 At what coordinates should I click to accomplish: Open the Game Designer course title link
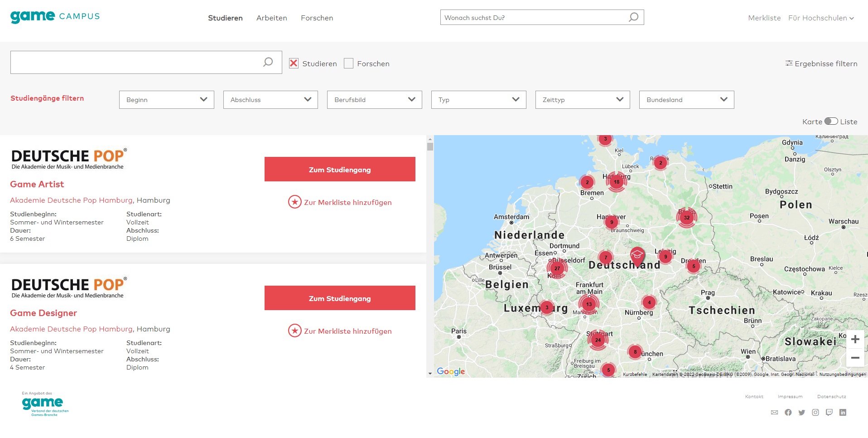[x=43, y=313]
